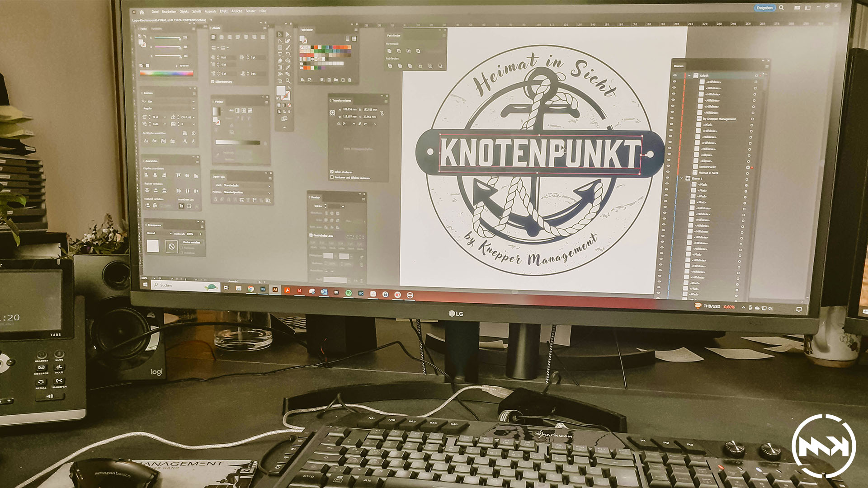Enable Konturen und Effekte skalieren checkbox
868x488 pixels.
(x=332, y=178)
